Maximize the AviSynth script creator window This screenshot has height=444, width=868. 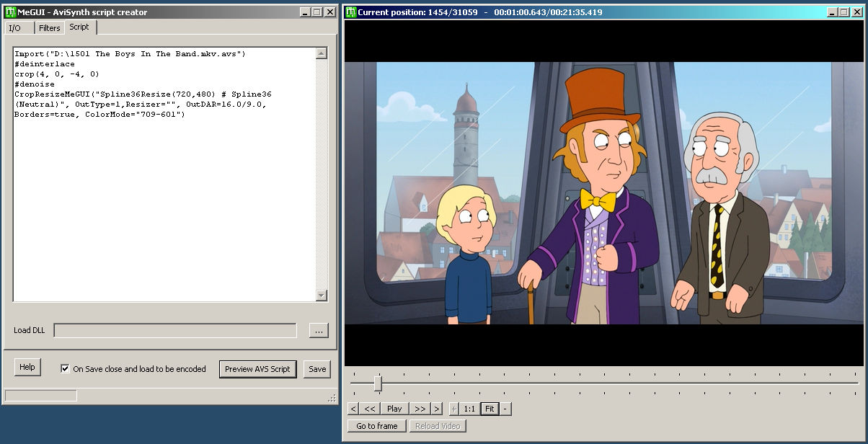click(316, 12)
